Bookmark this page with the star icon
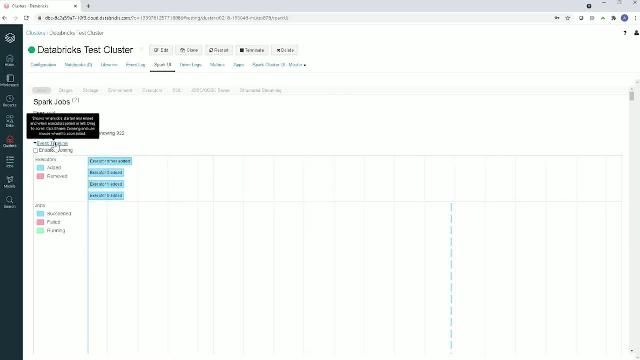 pyautogui.click(x=568, y=18)
